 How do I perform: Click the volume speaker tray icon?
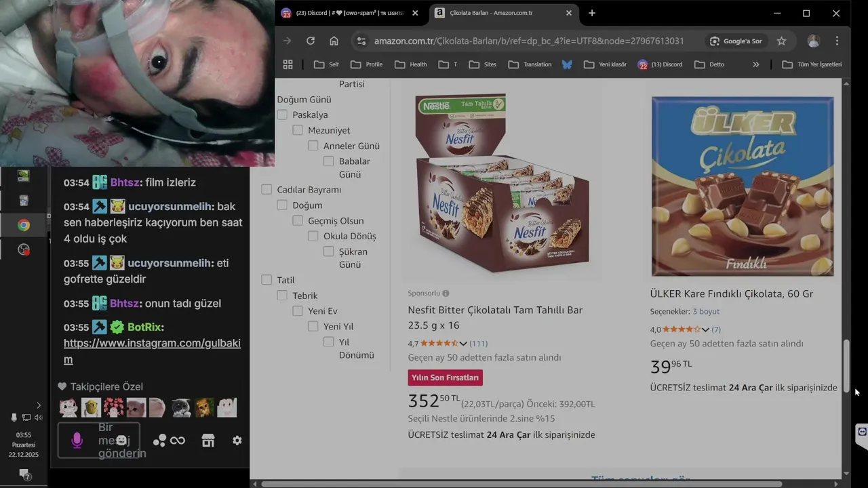(38, 418)
